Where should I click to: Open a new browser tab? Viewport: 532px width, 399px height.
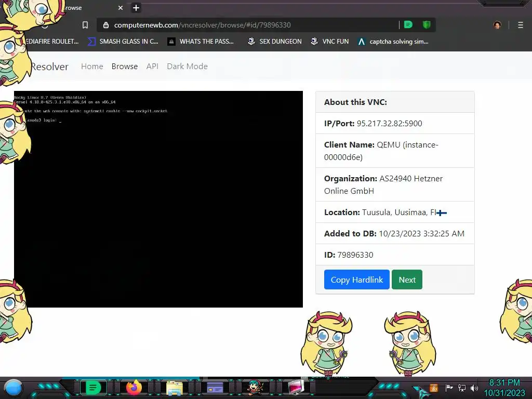pos(136,8)
